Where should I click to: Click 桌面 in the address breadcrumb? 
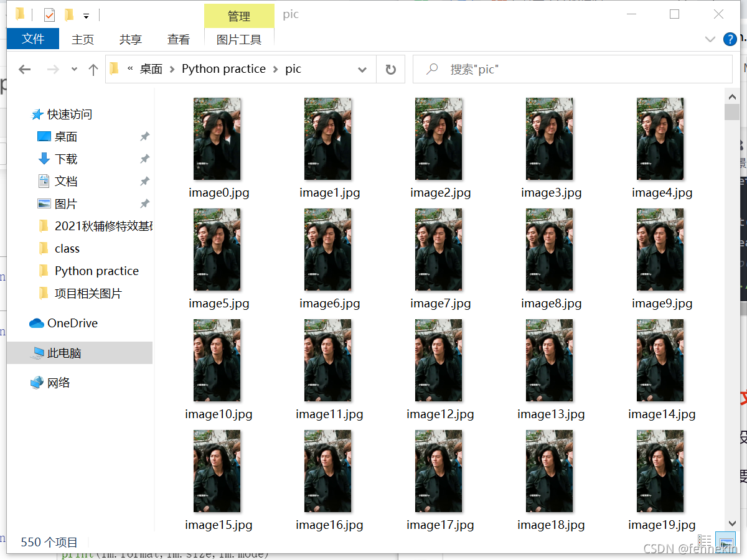coord(151,69)
